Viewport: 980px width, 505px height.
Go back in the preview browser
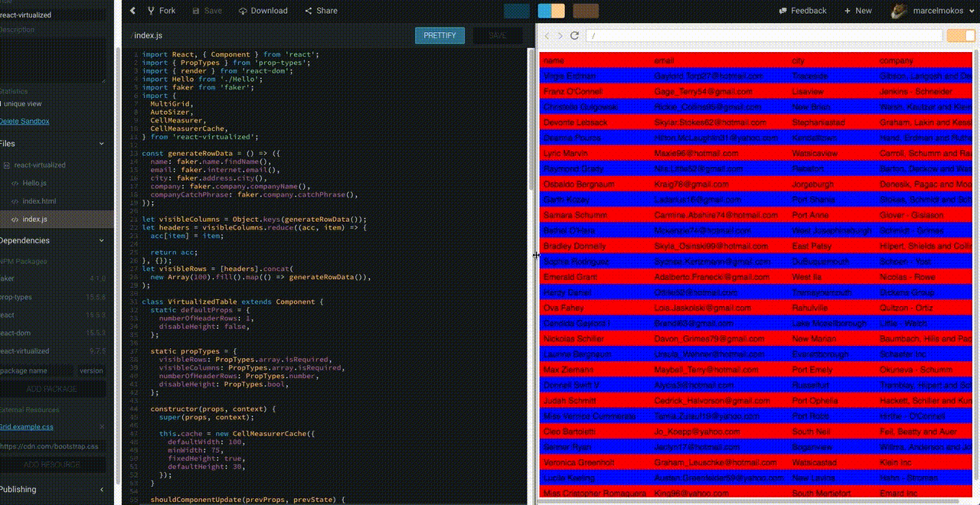(547, 36)
